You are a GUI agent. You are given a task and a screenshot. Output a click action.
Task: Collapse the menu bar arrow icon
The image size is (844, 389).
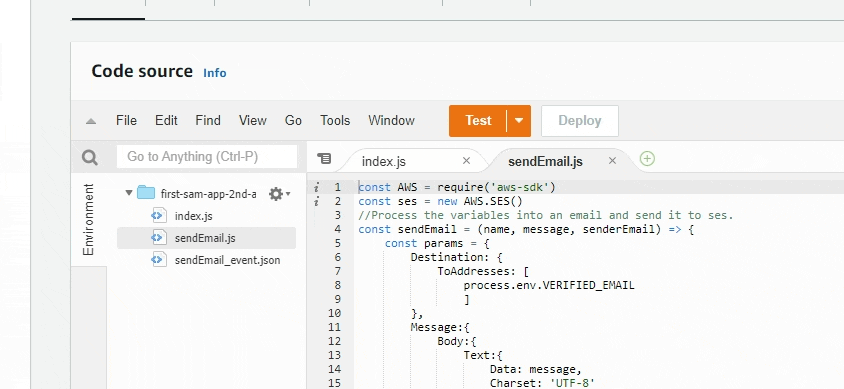91,121
